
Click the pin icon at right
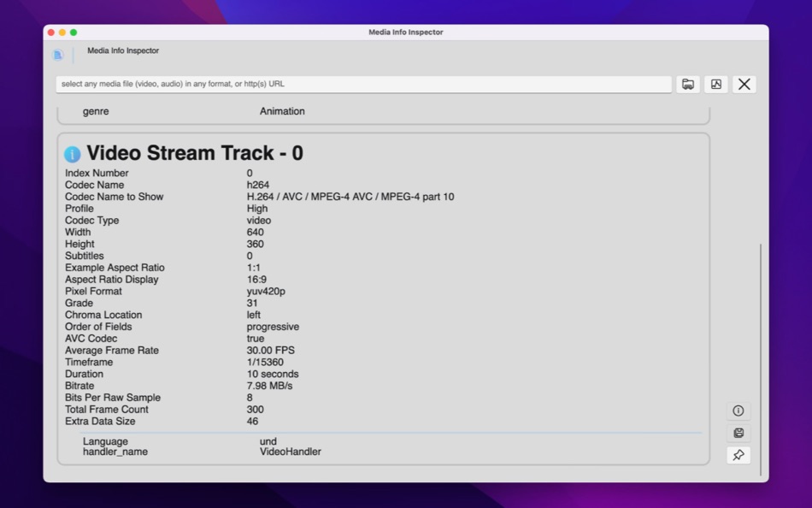pyautogui.click(x=738, y=455)
